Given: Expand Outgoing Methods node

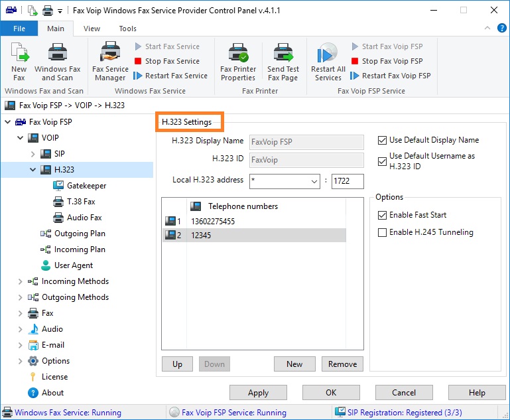Looking at the screenshot, I should tap(21, 297).
